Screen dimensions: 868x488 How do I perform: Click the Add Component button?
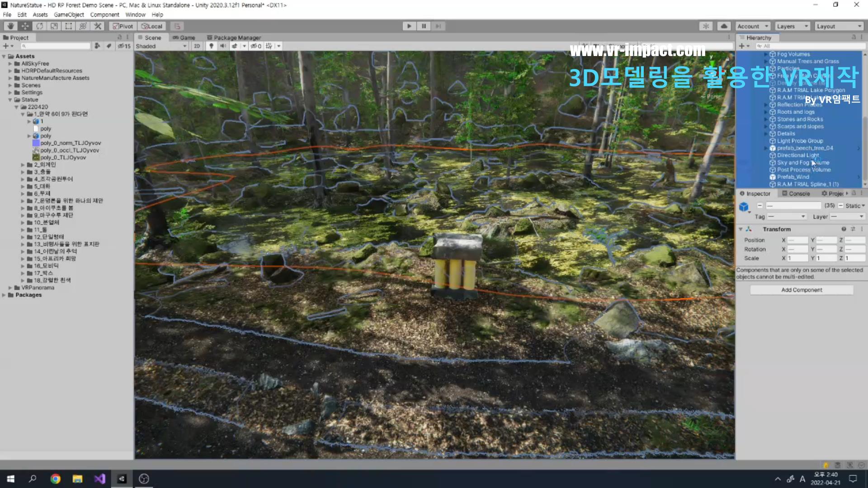802,290
